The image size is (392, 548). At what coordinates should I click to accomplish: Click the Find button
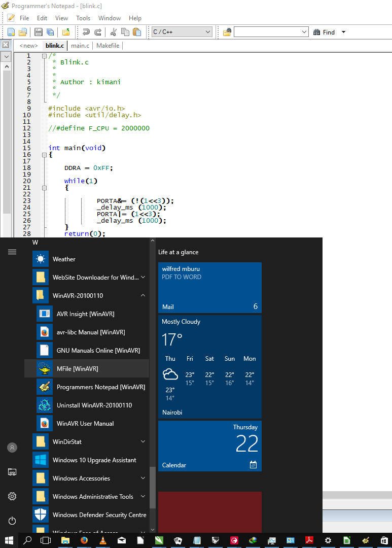[x=324, y=32]
